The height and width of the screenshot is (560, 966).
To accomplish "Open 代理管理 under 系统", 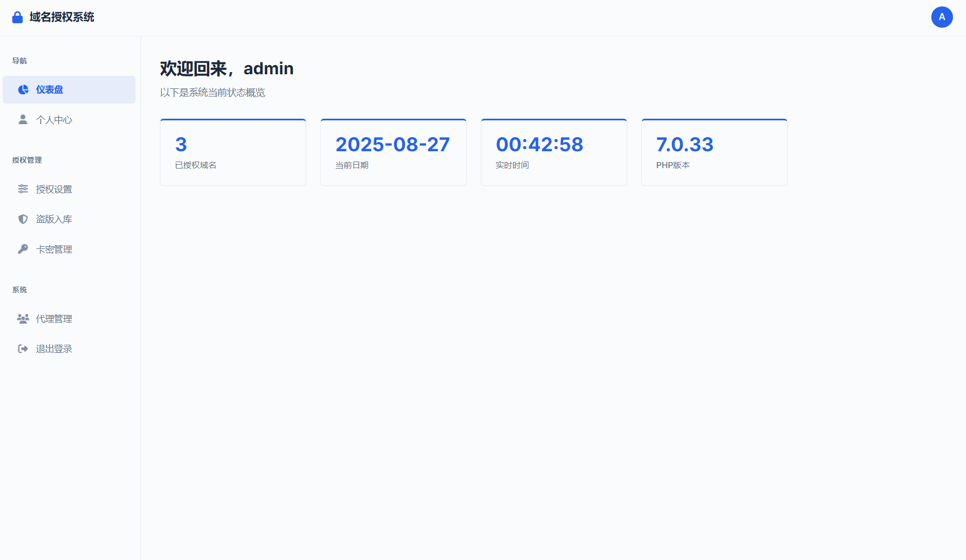I will (54, 319).
